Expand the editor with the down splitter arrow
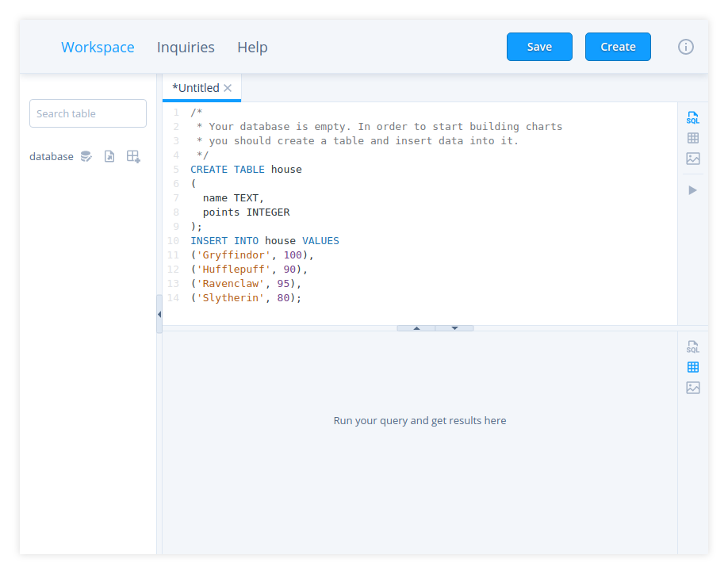Image resolution: width=728 pixels, height=574 pixels. (x=454, y=327)
